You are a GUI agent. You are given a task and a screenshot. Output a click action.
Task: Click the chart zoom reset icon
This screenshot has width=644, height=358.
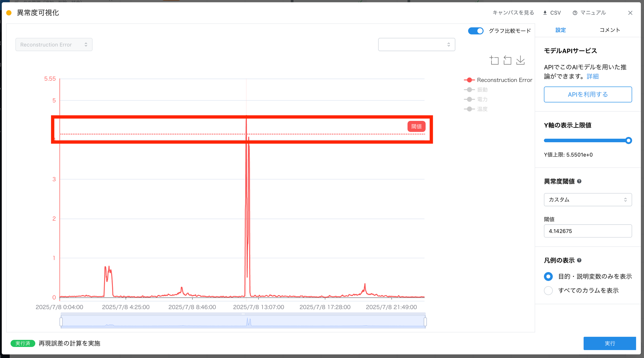pos(507,60)
